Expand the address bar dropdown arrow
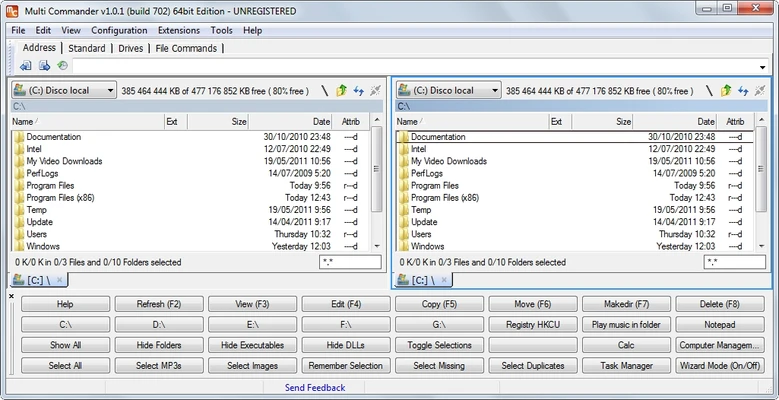779x400 pixels. 762,67
